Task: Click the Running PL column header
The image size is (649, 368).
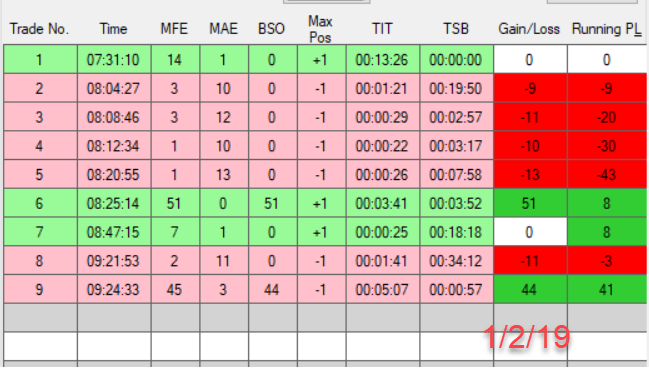Action: [607, 29]
